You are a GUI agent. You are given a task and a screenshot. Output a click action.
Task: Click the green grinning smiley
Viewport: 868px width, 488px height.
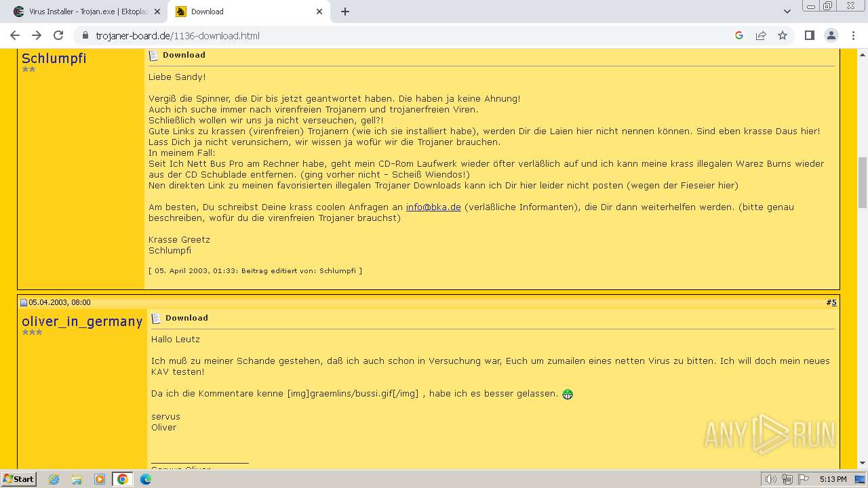(568, 394)
